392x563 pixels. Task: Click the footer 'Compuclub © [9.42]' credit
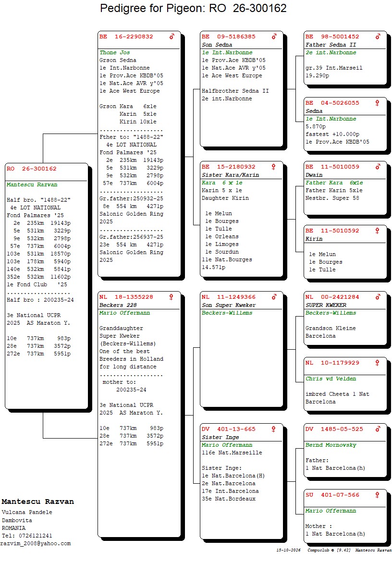[329, 550]
